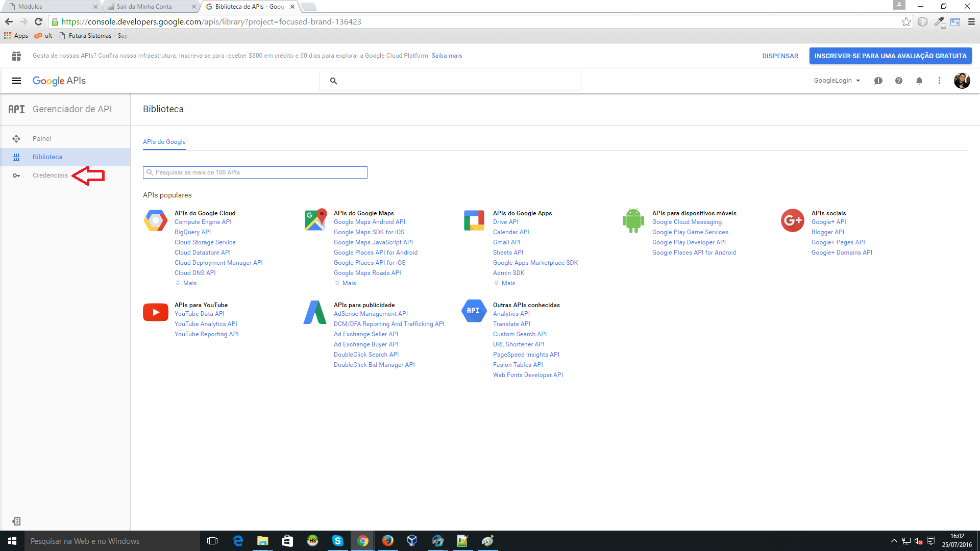The image size is (980, 551).
Task: Open the URL Shortener API link
Action: point(519,344)
